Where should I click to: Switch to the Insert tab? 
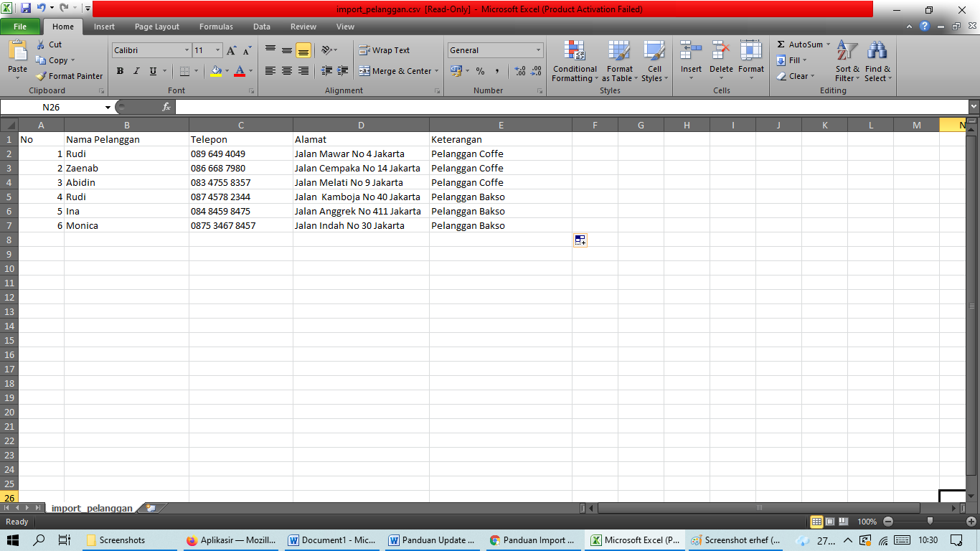point(104,27)
